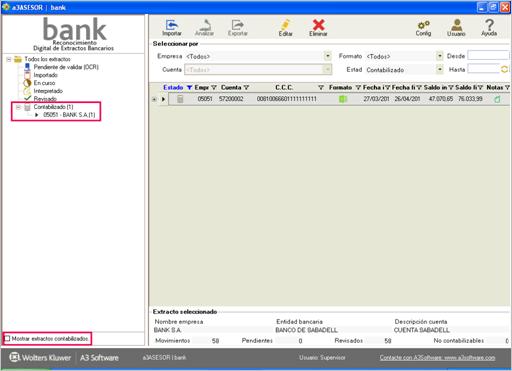This screenshot has width=512, height=371.
Task: Select tree item 05051 - BANK S.A. (1)
Action: (69, 115)
